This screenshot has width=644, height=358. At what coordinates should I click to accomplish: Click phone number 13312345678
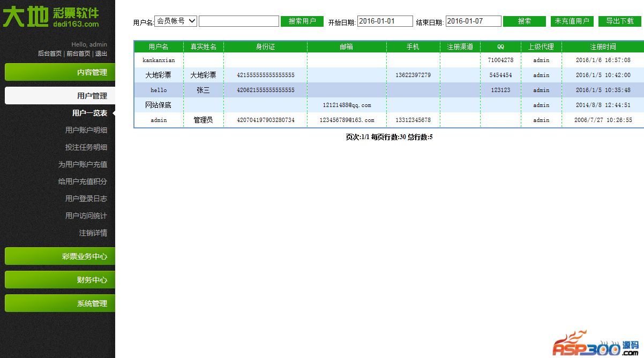(413, 120)
